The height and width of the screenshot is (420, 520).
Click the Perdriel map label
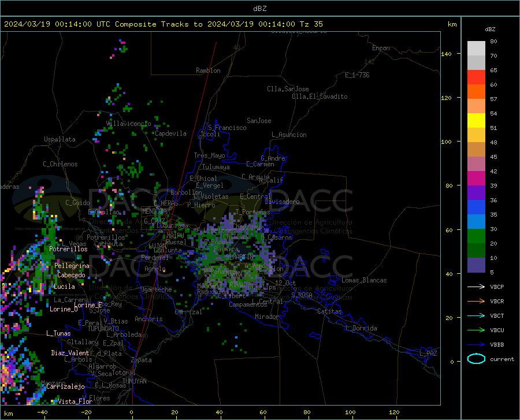[155, 257]
